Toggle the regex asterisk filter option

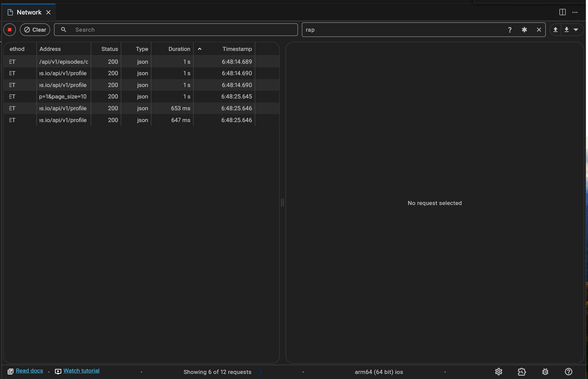524,30
